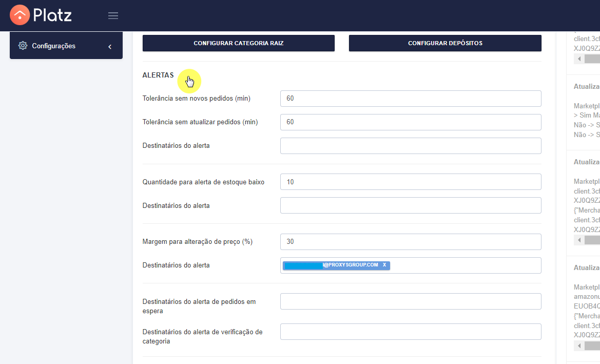Click Destinatários field with PROXYSGROUP email tag
The height and width of the screenshot is (364, 600).
[411, 265]
